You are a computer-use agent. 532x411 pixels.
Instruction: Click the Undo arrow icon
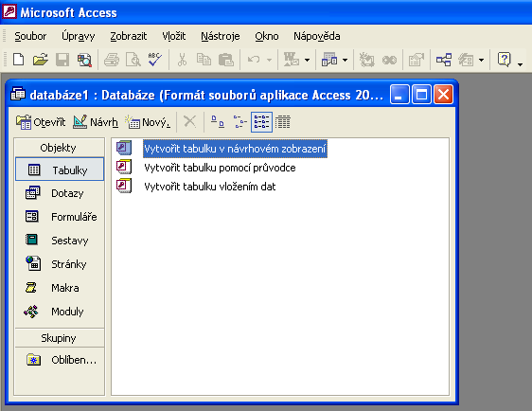click(254, 60)
